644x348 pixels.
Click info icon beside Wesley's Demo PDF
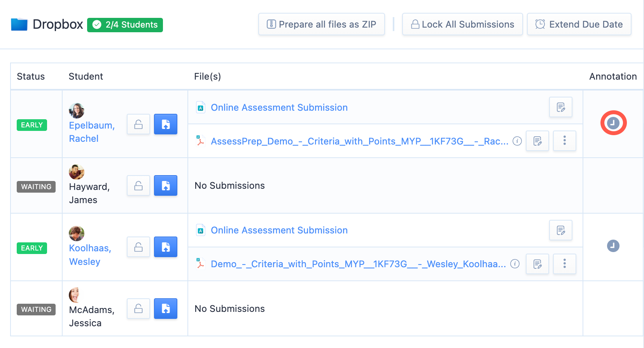(x=515, y=264)
